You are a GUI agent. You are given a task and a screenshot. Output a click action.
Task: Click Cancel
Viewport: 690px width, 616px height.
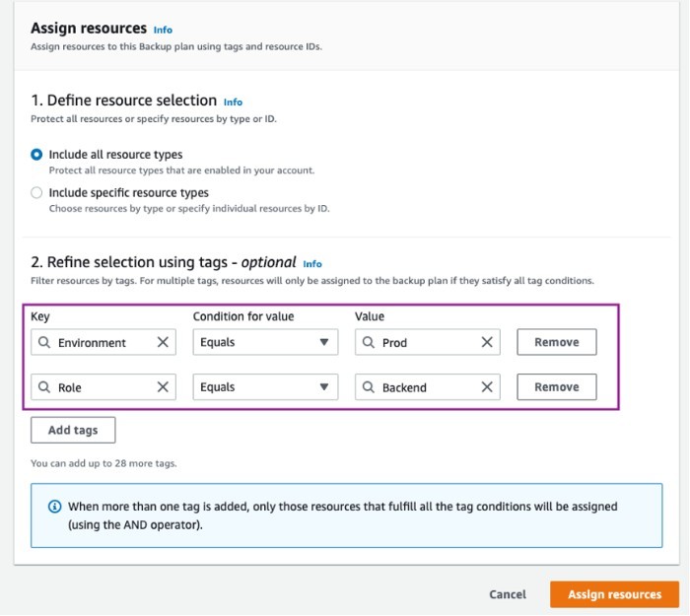(x=508, y=594)
